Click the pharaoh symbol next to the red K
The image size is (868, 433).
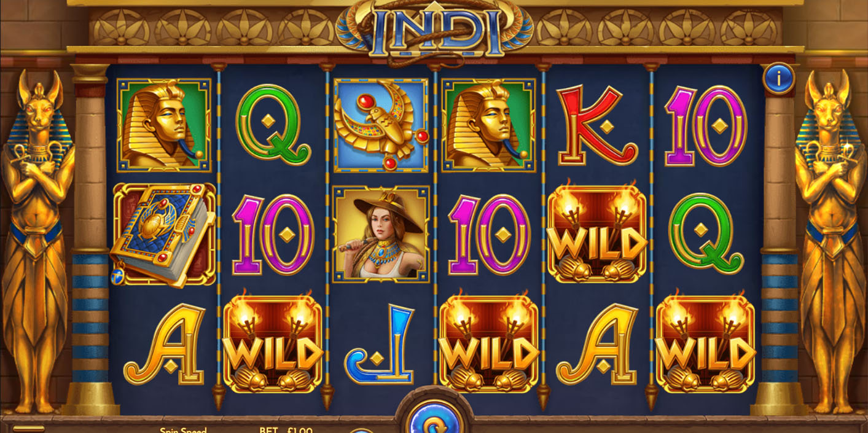(488, 125)
